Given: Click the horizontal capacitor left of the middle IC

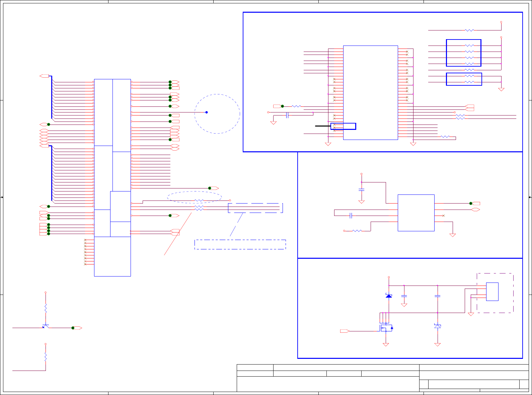Looking at the screenshot, I should pos(351,216).
